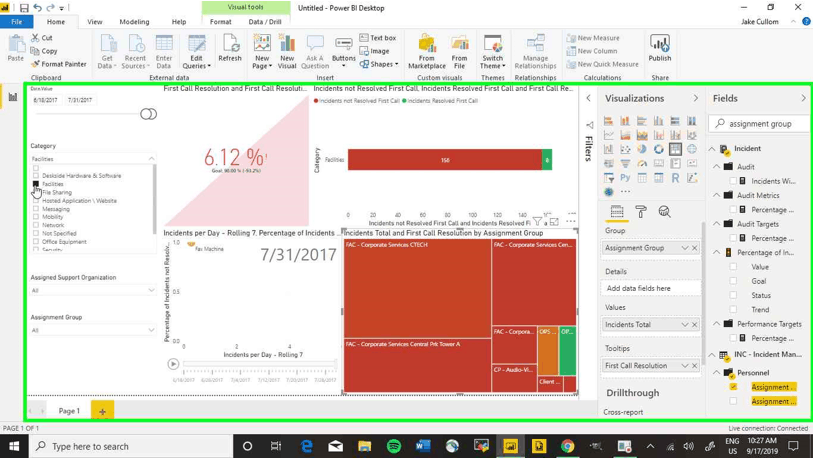The width and height of the screenshot is (815, 460).
Task: Collapse the Incident table tree
Action: coord(712,149)
